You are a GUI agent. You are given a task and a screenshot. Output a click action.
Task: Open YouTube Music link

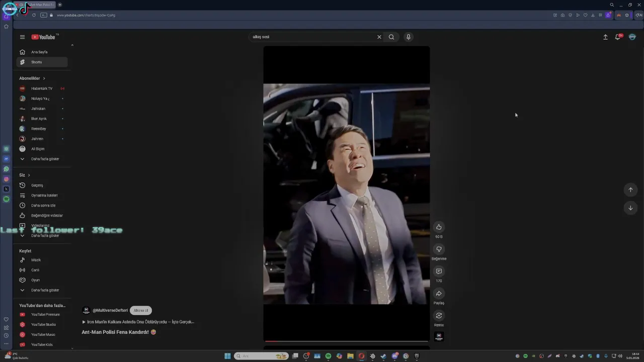(x=42, y=334)
